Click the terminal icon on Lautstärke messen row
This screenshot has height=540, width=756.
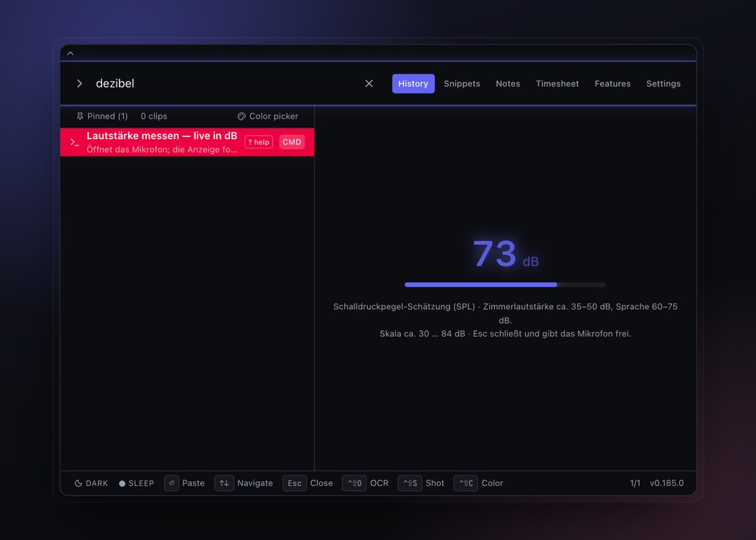(75, 142)
